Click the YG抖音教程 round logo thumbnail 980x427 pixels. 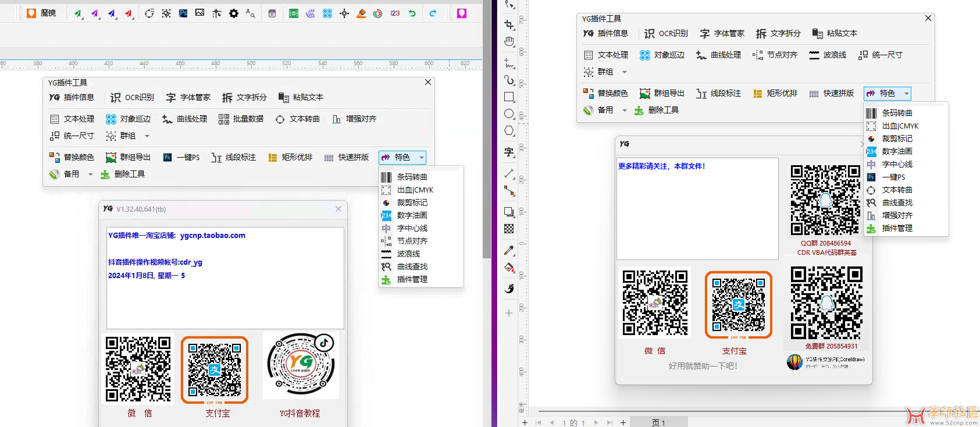(301, 365)
